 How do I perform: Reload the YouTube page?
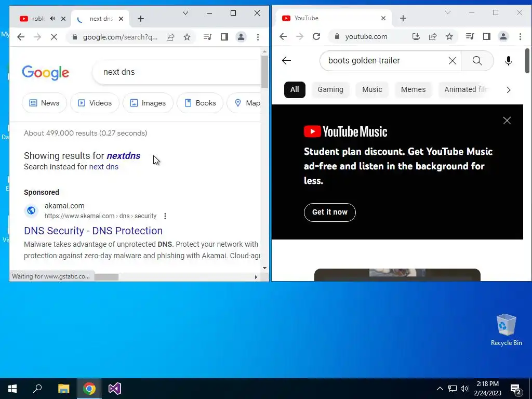316,37
